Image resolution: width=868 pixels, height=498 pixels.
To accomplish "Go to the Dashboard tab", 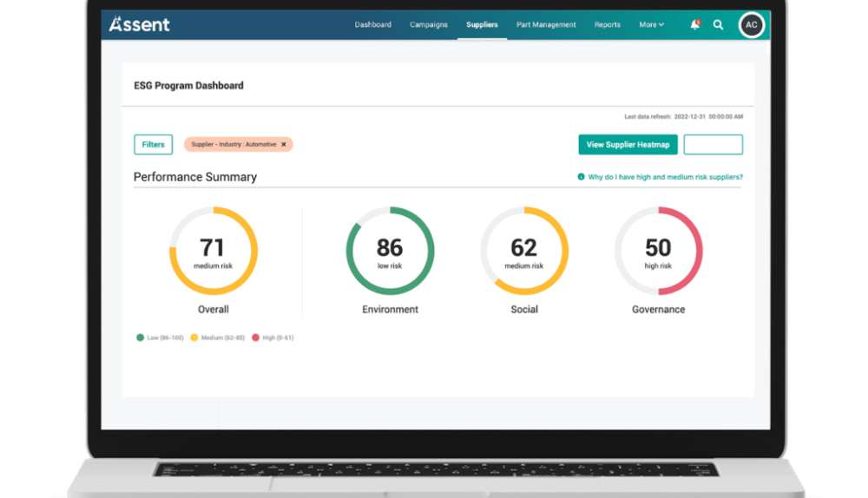I will [x=372, y=25].
